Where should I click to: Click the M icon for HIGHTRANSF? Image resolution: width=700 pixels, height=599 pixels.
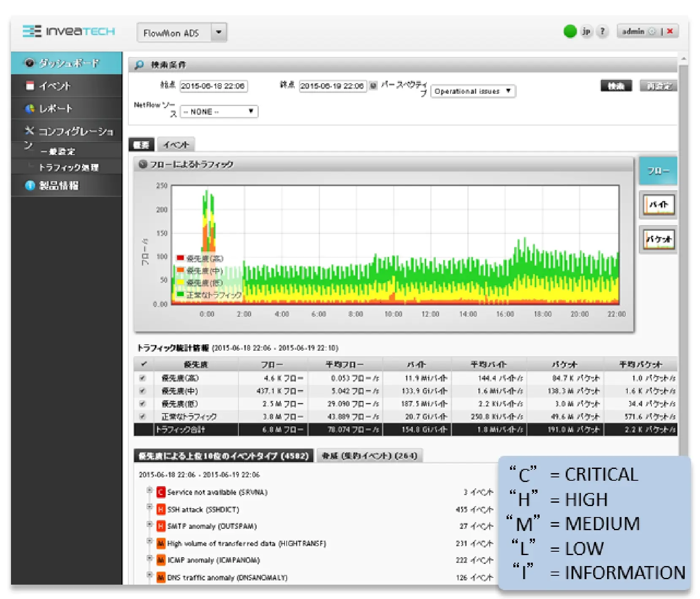pyautogui.click(x=160, y=543)
